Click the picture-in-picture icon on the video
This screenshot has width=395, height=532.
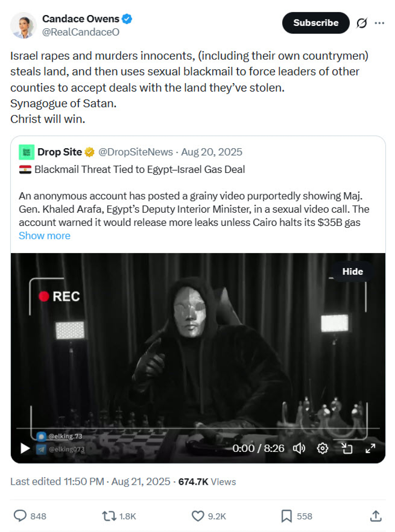click(347, 448)
